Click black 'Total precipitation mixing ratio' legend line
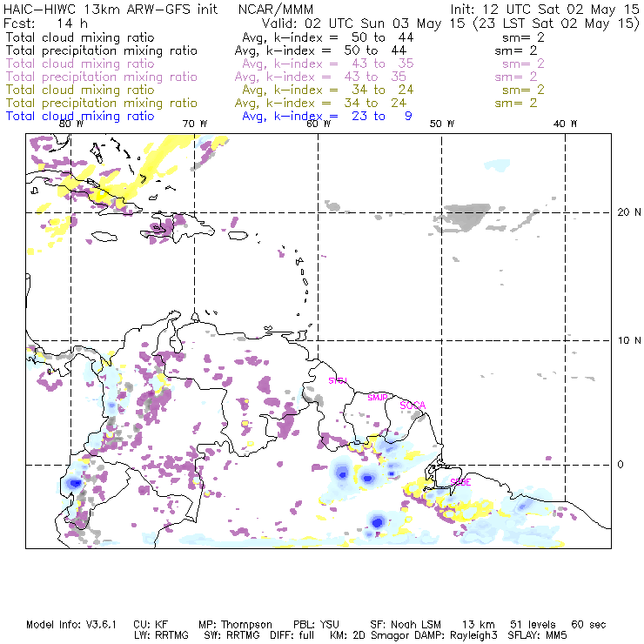Screen dimensions: 644x644 [102, 50]
